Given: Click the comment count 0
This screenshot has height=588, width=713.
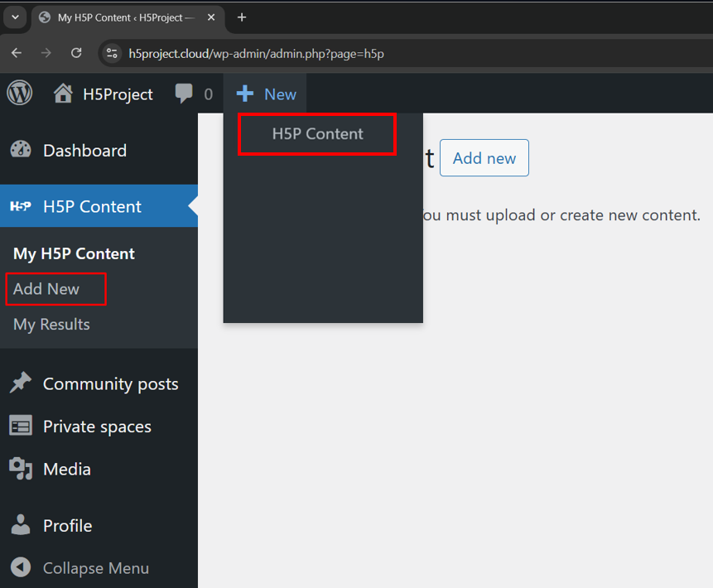Looking at the screenshot, I should coord(208,94).
